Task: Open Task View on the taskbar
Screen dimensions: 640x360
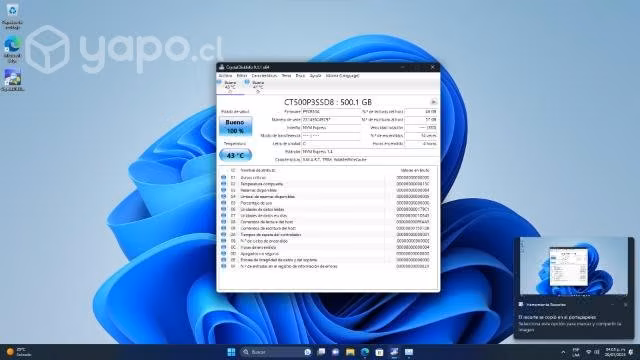Action: click(x=321, y=352)
